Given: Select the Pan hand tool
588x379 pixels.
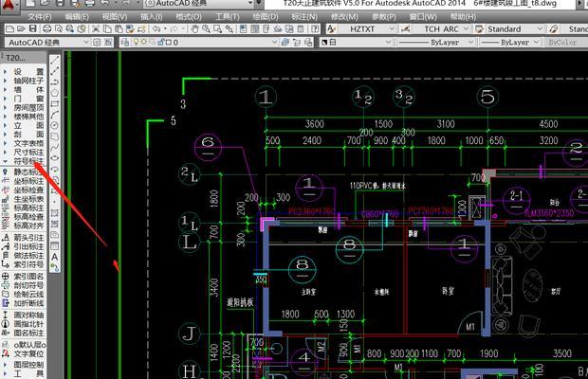Looking at the screenshot, I should (x=194, y=28).
